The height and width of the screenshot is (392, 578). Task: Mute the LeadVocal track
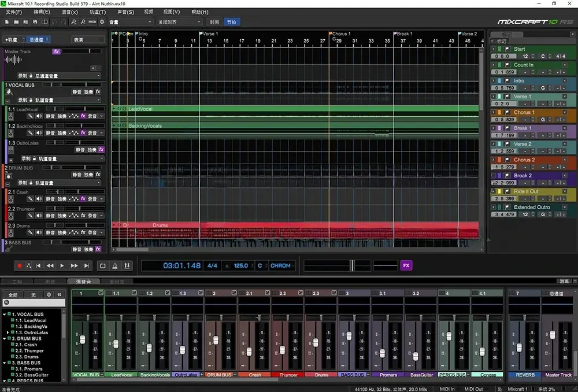50,116
